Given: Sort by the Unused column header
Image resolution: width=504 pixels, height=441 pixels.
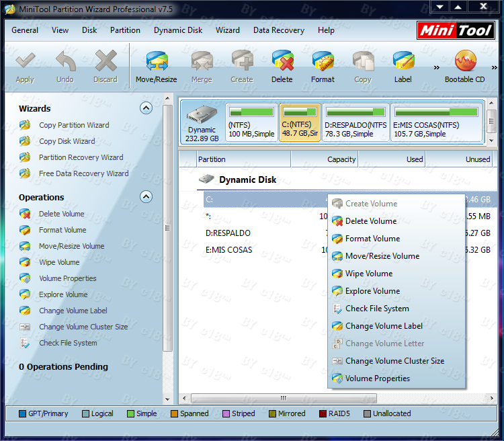Looking at the screenshot, I should click(459, 159).
